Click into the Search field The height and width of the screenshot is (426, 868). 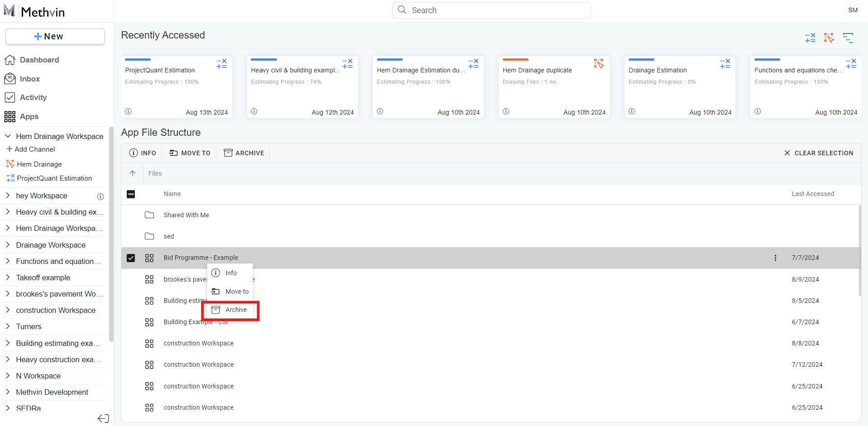(491, 10)
